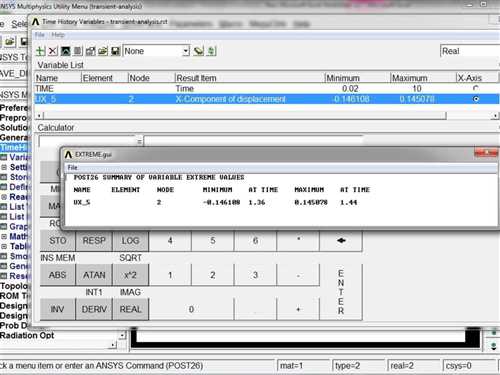Click minimum value -0.146108 in EXTREME window
500x375 pixels.
(221, 202)
